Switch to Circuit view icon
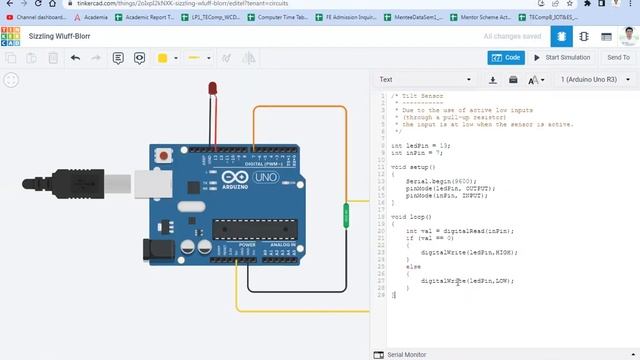The image size is (640, 360). (x=561, y=36)
